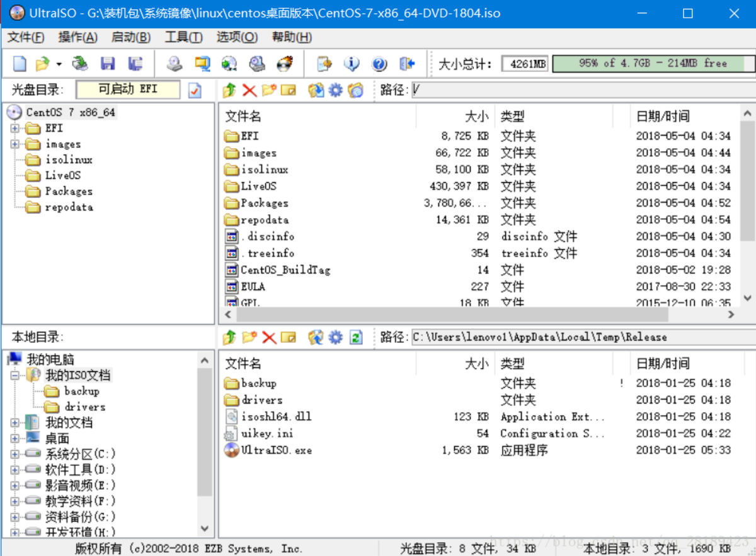
Task: Click the local 路径 field showing C:\Users\lenovo1
Action: pos(582,337)
